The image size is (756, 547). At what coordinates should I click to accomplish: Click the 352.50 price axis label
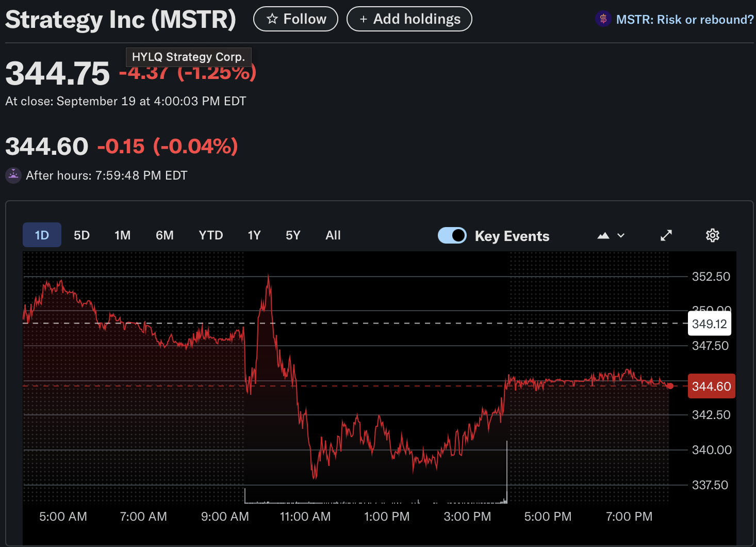click(711, 277)
